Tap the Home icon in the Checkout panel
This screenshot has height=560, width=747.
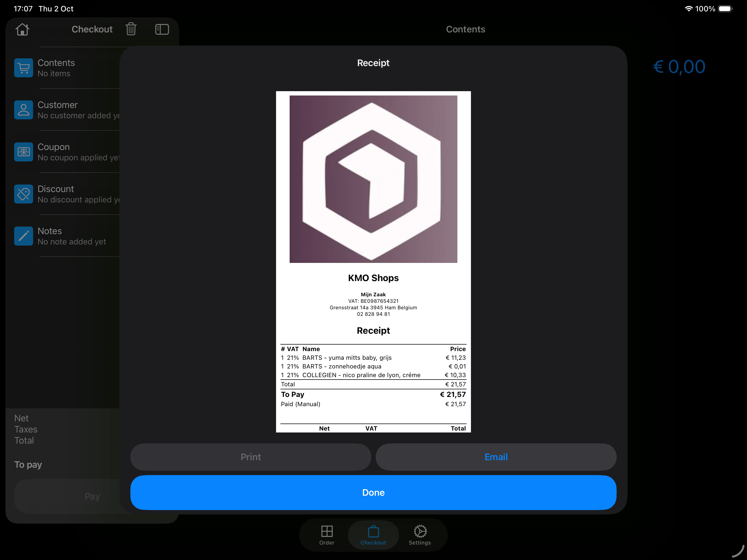22,29
